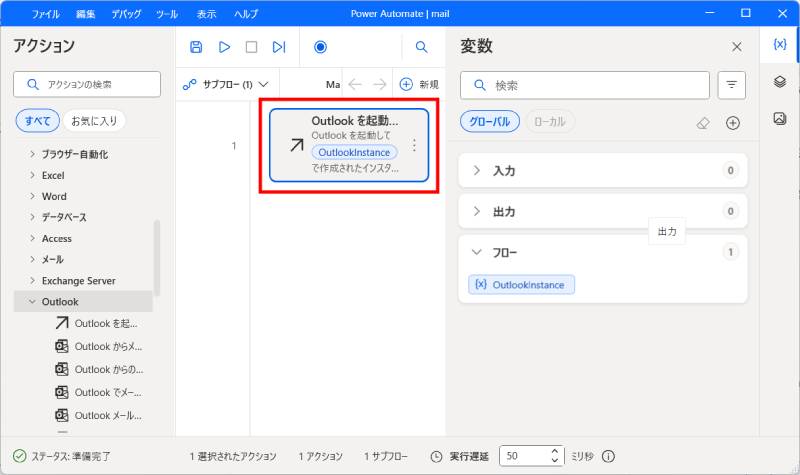This screenshot has width=800, height=475.
Task: Click the OutlookInstance variable in the action card
Action: tap(354, 152)
